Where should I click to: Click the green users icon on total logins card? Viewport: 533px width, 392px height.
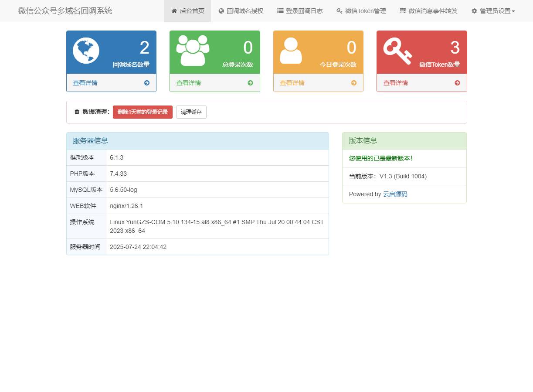192,49
